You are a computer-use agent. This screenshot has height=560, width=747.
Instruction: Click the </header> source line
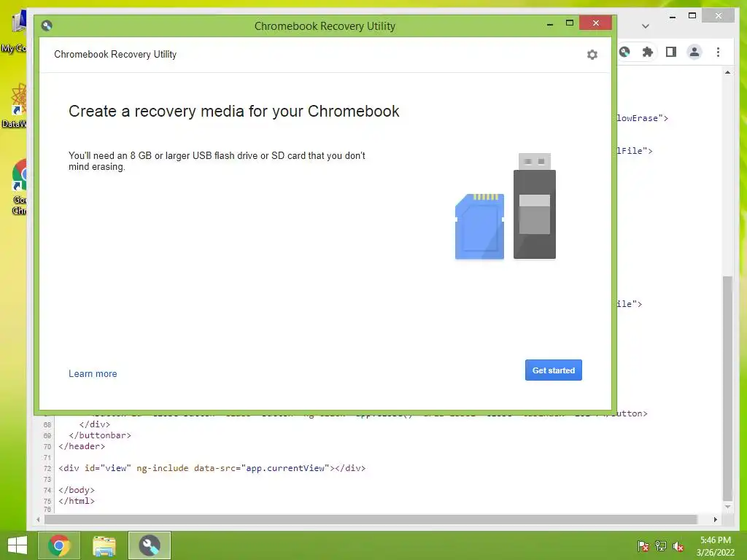[82, 446]
